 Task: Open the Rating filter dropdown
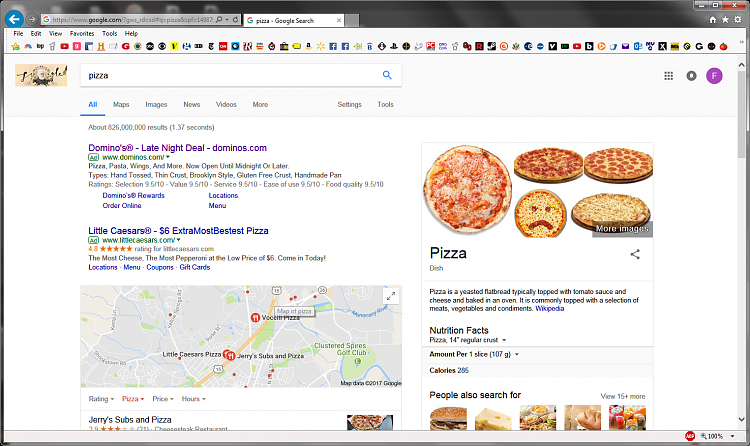pos(101,399)
